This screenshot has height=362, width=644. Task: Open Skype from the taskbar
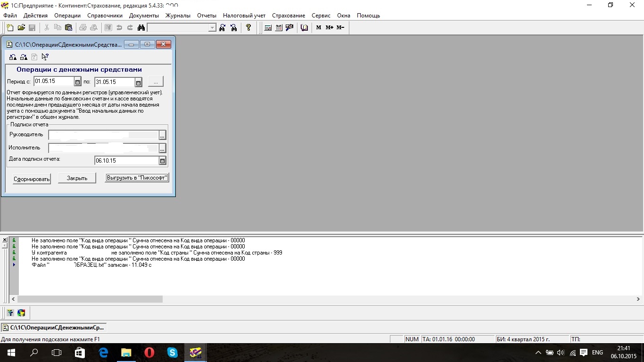click(x=173, y=353)
